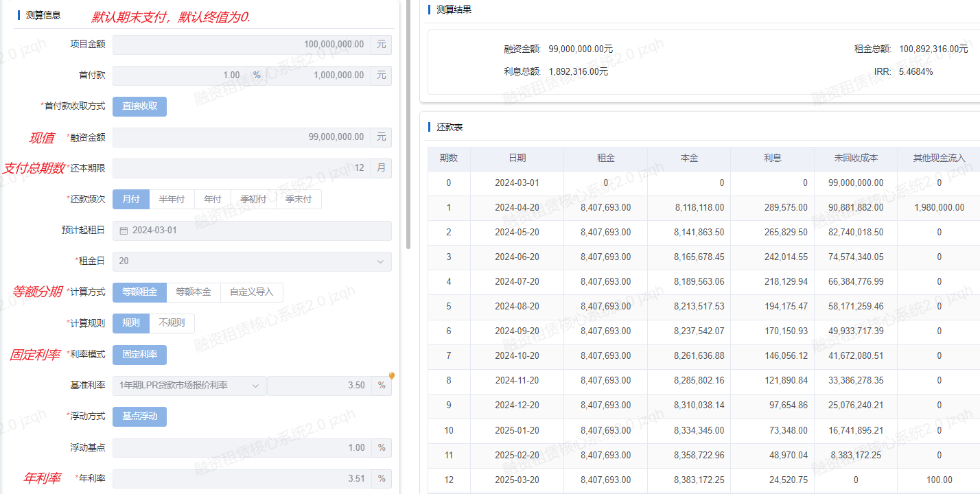
Task: Select 季末付 repayment frequency
Action: pos(299,199)
